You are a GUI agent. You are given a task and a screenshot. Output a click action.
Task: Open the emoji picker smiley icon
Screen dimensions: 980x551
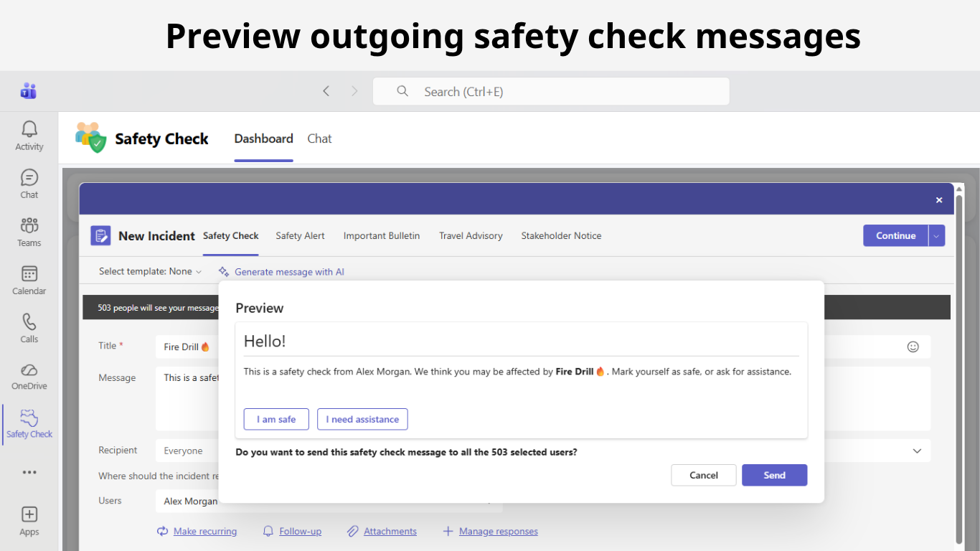913,347
